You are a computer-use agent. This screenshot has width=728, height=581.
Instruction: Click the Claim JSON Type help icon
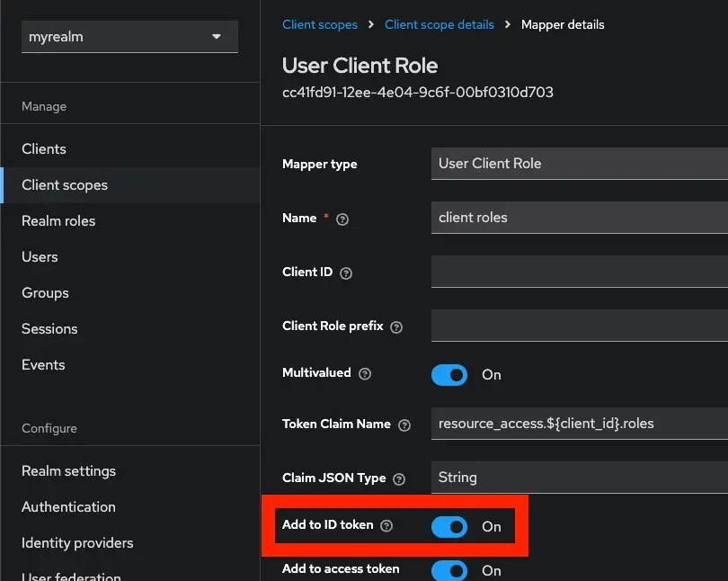tap(400, 478)
